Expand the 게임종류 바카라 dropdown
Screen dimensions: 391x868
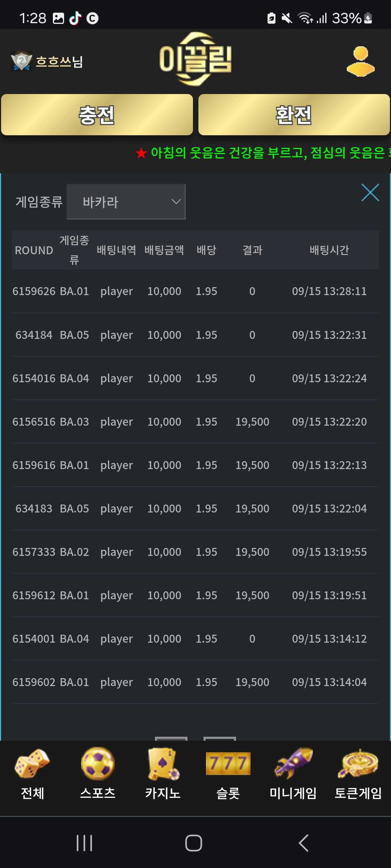point(126,202)
